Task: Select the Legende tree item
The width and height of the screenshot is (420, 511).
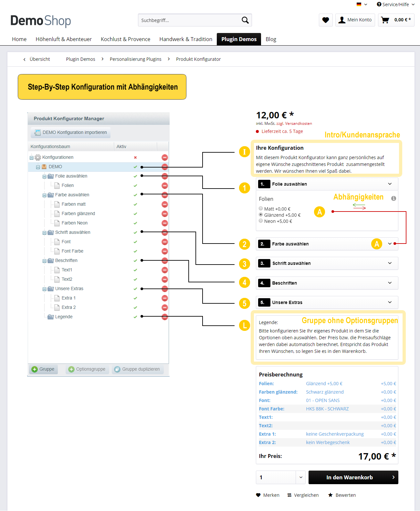Action: point(64,317)
